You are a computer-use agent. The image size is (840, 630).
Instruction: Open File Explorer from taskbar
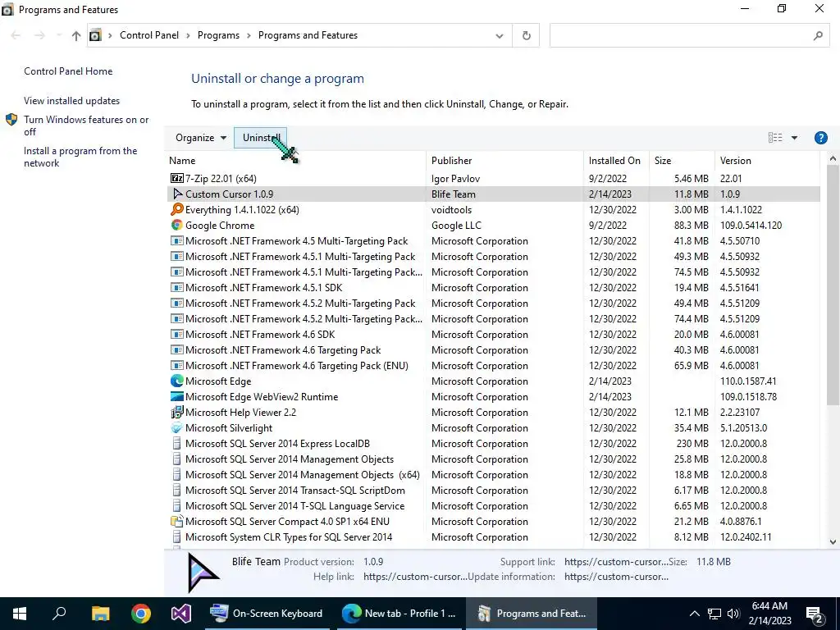[x=100, y=614]
